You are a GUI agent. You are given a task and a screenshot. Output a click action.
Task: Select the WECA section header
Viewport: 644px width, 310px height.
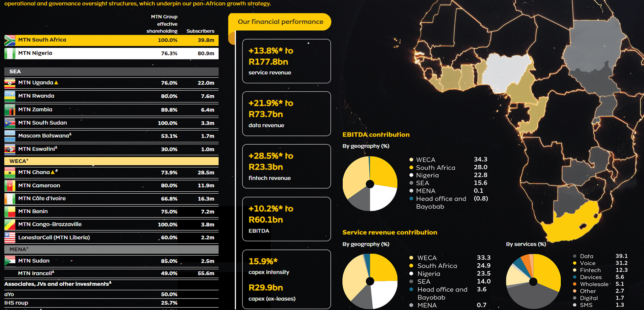(111, 161)
